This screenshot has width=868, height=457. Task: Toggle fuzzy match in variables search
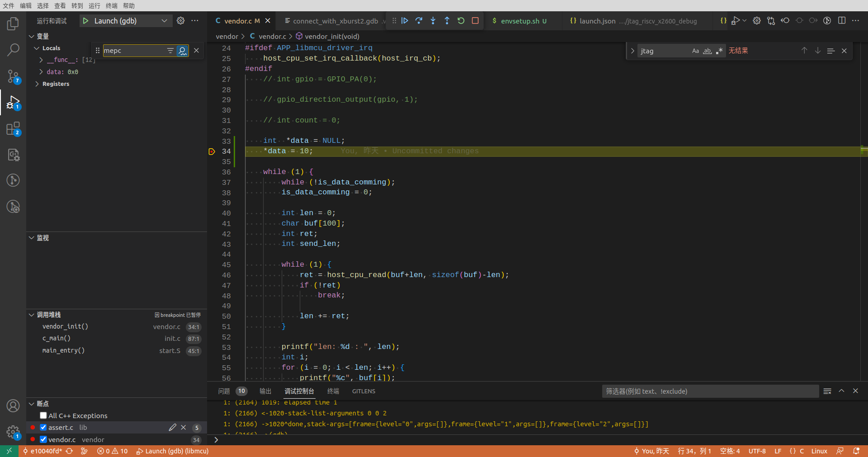182,51
